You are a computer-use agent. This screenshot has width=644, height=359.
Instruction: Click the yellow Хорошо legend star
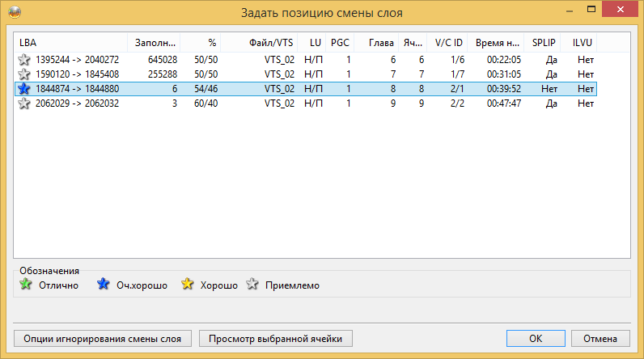point(187,284)
